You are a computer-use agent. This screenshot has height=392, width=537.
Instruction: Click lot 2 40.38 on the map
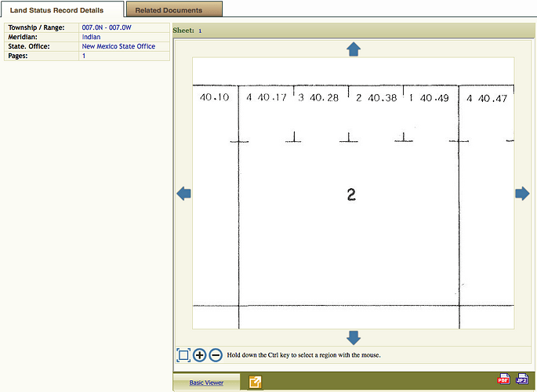[x=376, y=98]
